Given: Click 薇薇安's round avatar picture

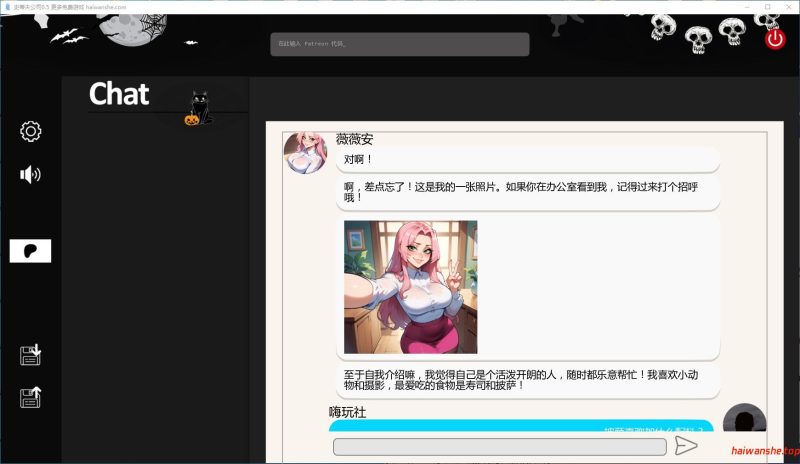Looking at the screenshot, I should [x=306, y=153].
